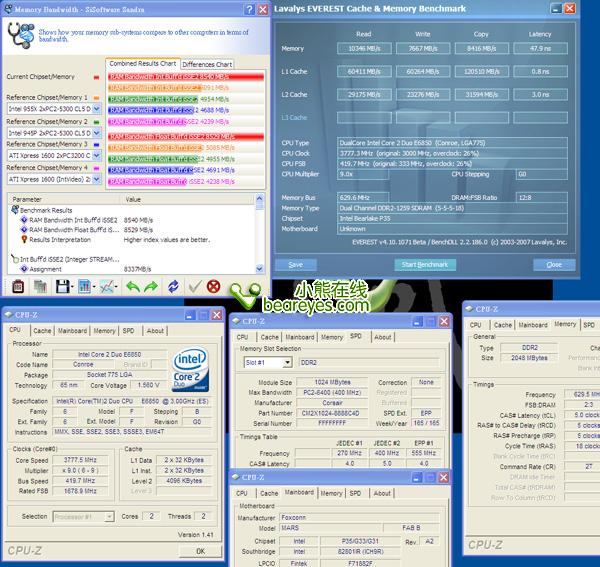Click the Save button in Everest
Viewport: 600px width, 567px height.
click(x=295, y=264)
